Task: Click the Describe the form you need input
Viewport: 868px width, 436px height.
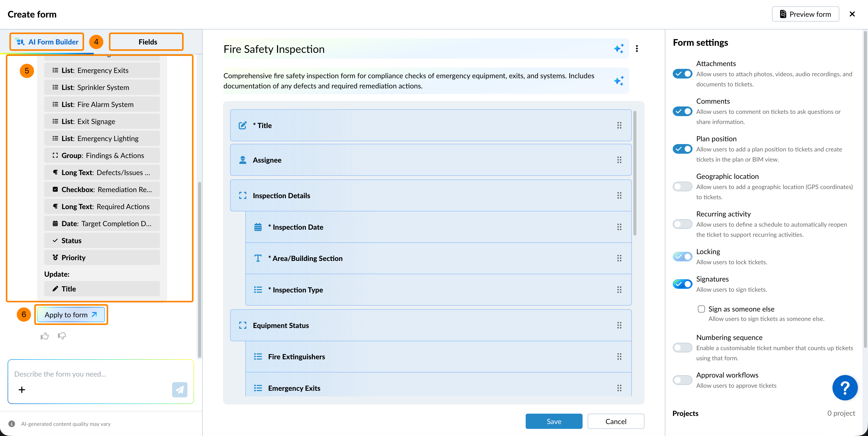Action: pyautogui.click(x=94, y=374)
